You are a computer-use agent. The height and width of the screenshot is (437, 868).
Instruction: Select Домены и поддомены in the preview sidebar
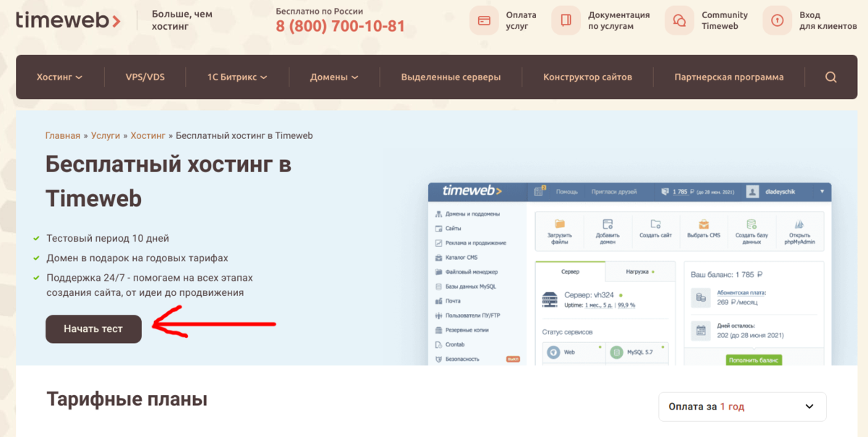pyautogui.click(x=467, y=214)
